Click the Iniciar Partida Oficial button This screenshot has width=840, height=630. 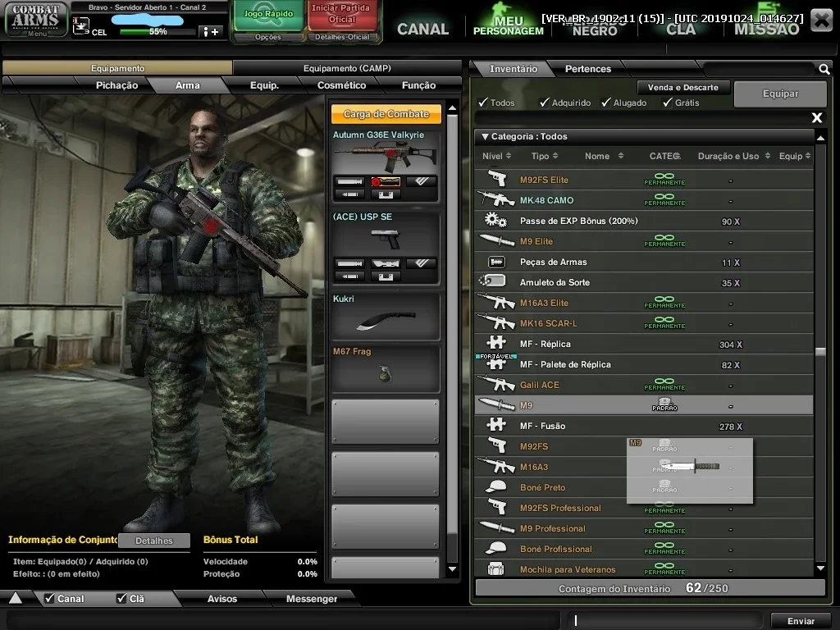[x=341, y=15]
